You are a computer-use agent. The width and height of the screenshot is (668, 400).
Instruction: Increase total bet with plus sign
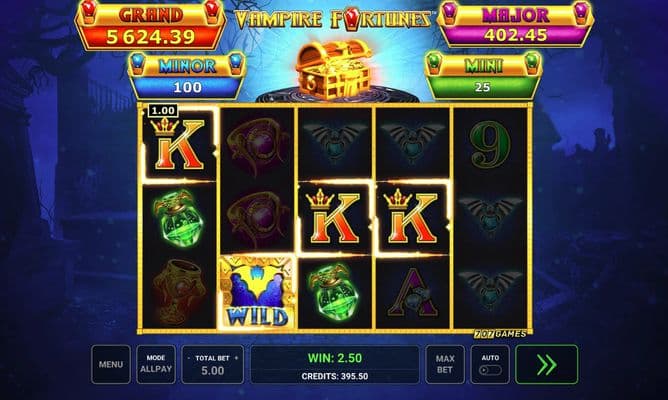tap(236, 358)
